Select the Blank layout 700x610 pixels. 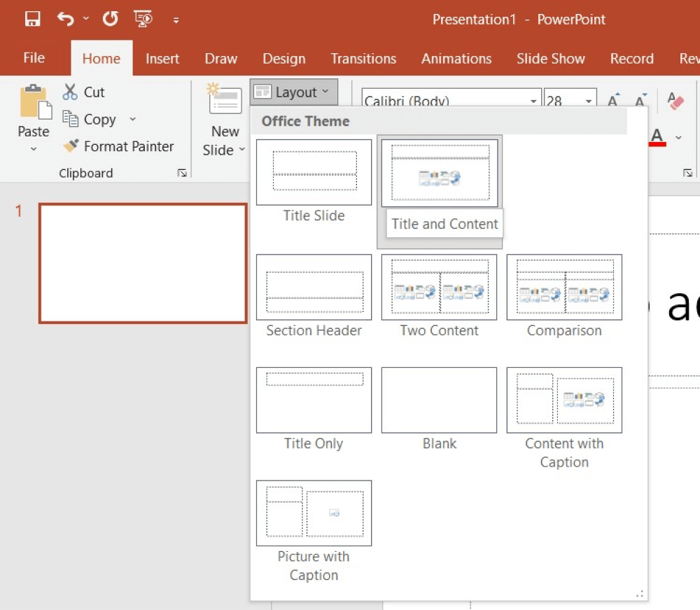(x=439, y=399)
